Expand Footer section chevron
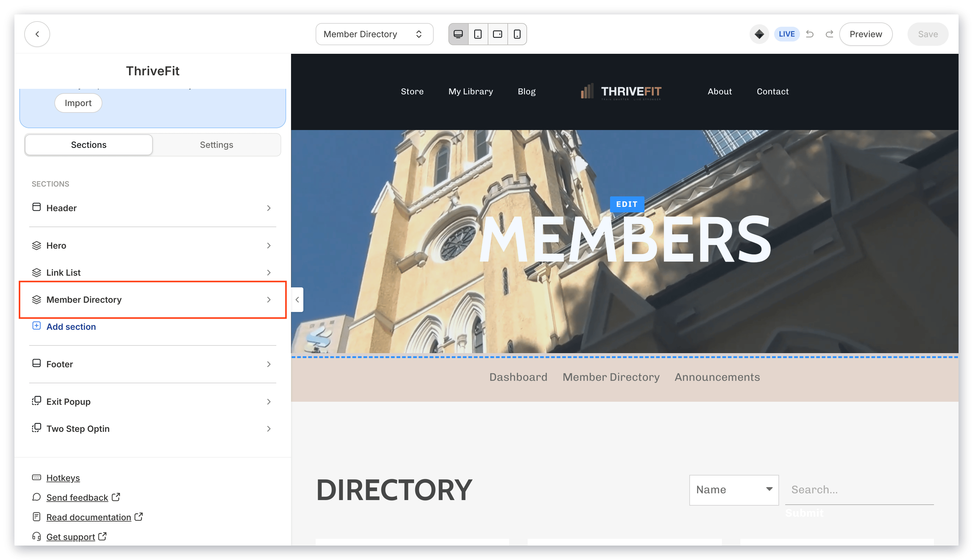This screenshot has width=973, height=560. click(x=268, y=364)
